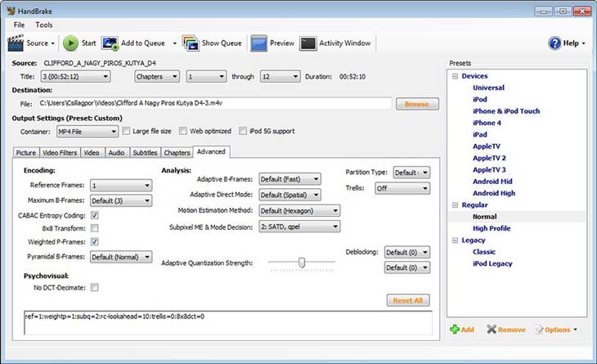Switch to the Chapters tab
Image resolution: width=597 pixels, height=364 pixels.
(x=177, y=152)
